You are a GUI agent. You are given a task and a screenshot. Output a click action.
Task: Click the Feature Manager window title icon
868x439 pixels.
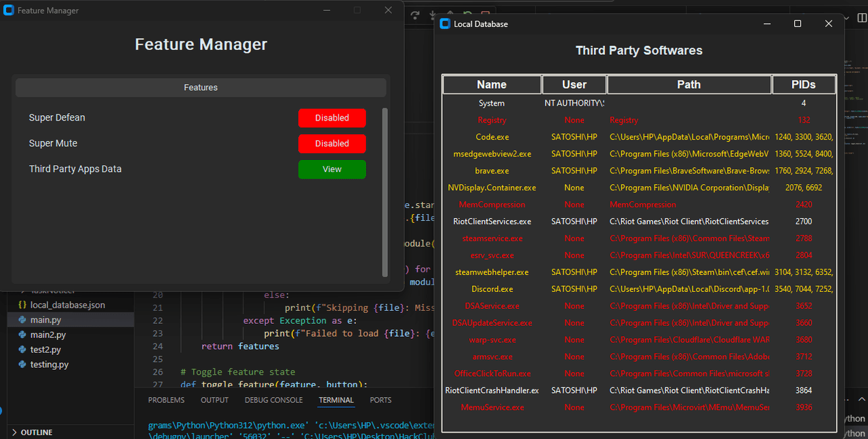pyautogui.click(x=9, y=11)
